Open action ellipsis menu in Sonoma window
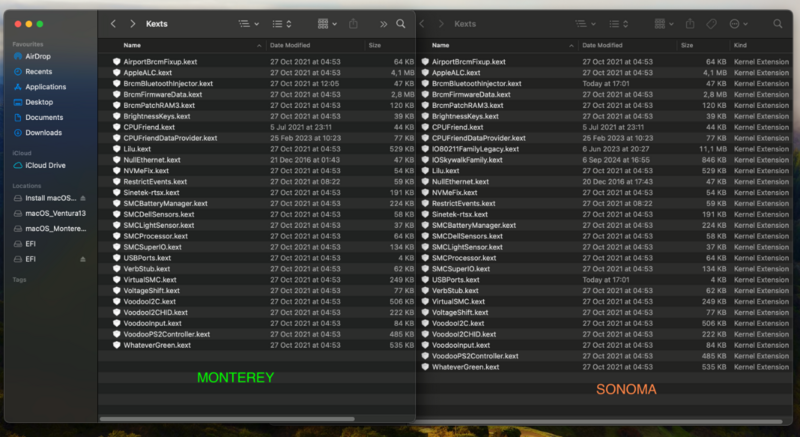The width and height of the screenshot is (800, 437). 738,24
